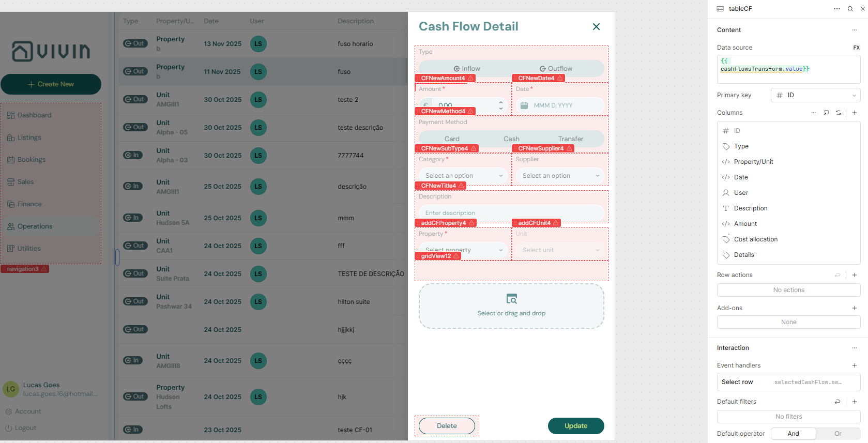Click the Update button
Screen dimensions: 868x443
pos(576,426)
